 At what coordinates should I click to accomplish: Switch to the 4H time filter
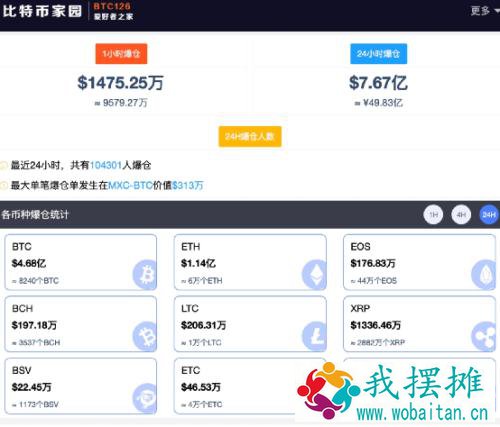(461, 215)
